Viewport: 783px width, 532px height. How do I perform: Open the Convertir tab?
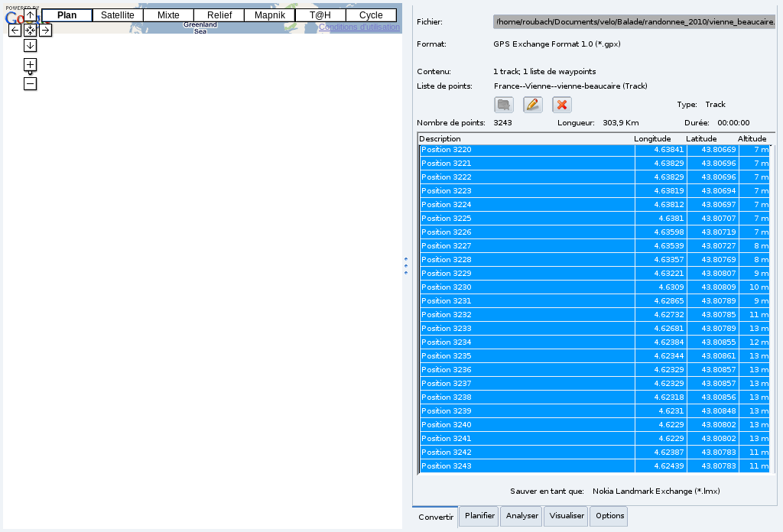435,517
